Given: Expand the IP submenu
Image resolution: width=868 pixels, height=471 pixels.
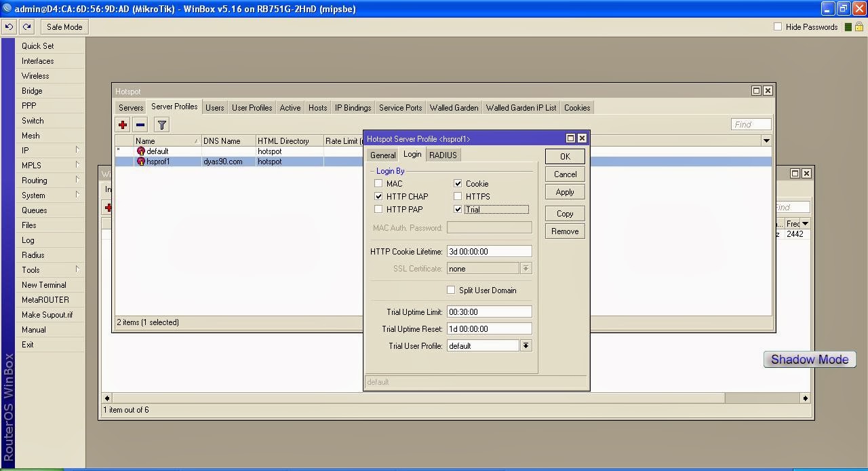Looking at the screenshot, I should (51, 151).
